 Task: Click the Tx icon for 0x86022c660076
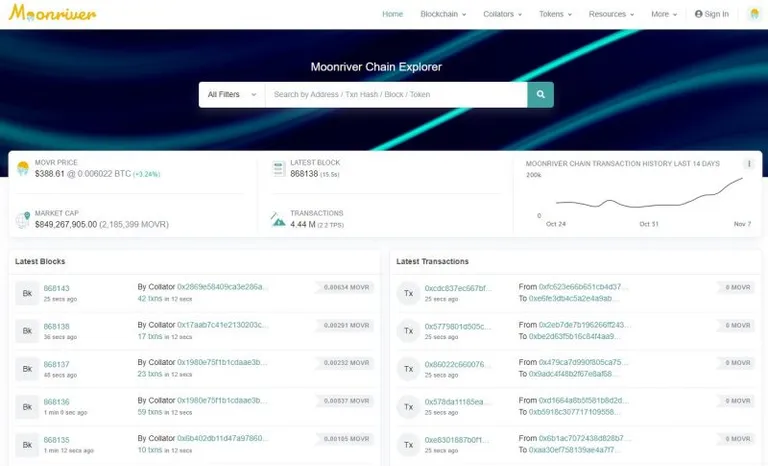pyautogui.click(x=408, y=369)
